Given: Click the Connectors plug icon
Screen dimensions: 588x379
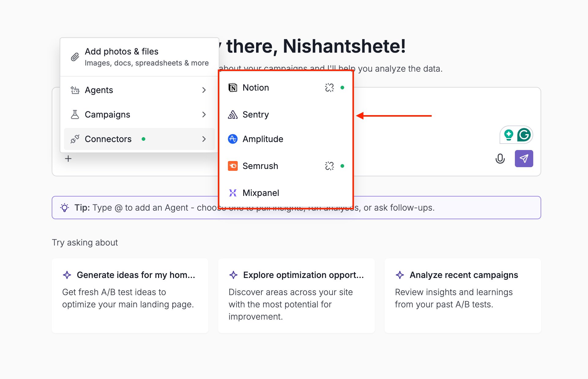Looking at the screenshot, I should pyautogui.click(x=75, y=139).
